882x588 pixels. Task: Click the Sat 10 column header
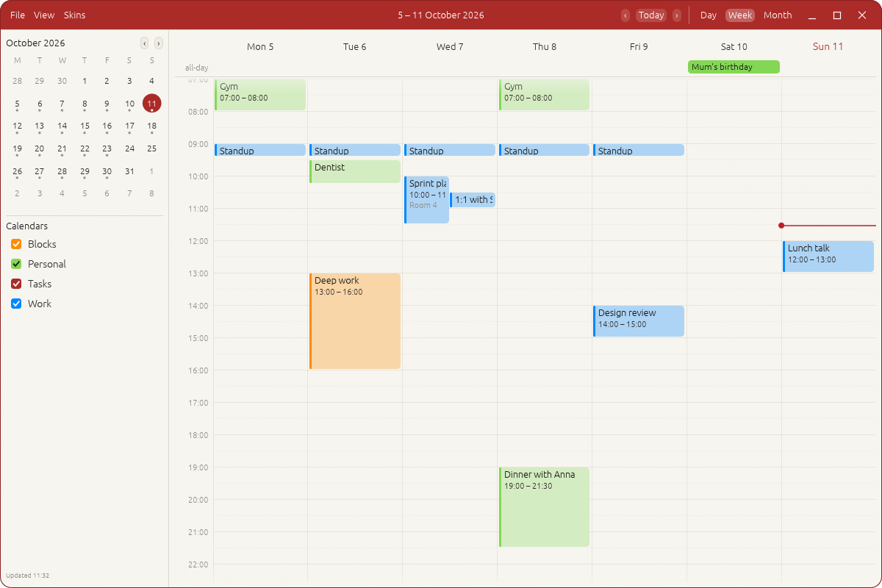pos(734,46)
